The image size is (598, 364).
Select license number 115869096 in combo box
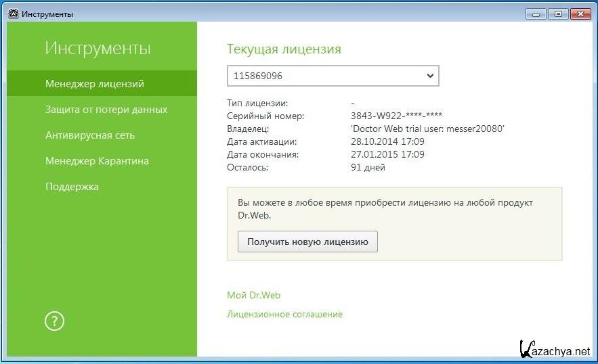point(325,76)
